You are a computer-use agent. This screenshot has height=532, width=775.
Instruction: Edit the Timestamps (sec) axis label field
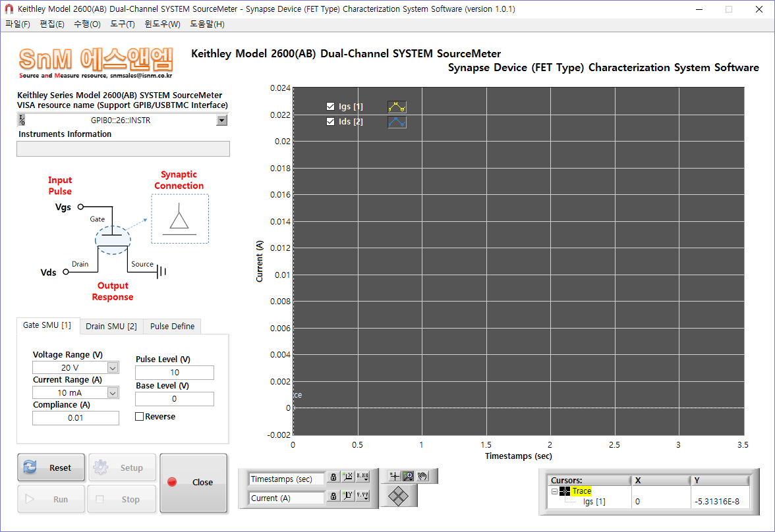[287, 479]
